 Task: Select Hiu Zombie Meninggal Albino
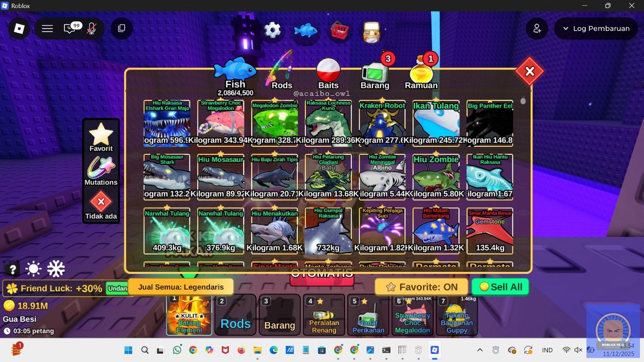coord(382,177)
